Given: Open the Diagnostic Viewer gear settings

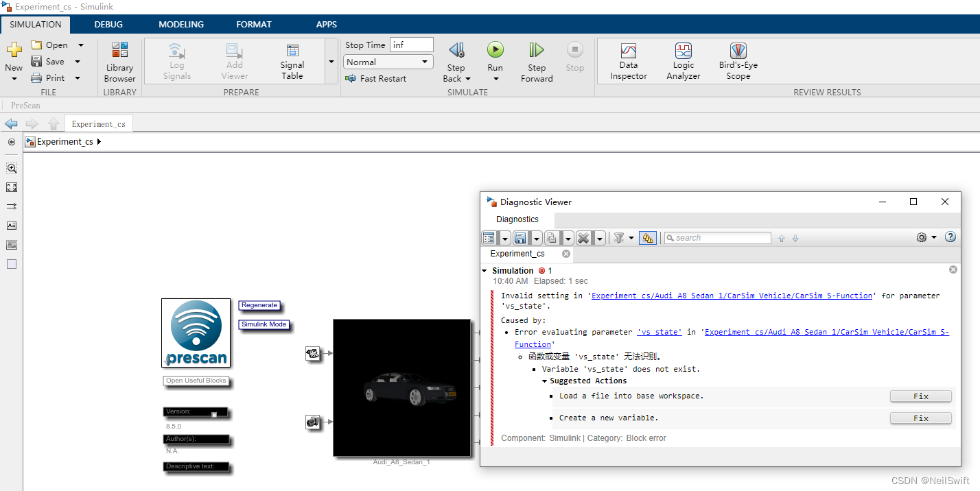Looking at the screenshot, I should (922, 237).
